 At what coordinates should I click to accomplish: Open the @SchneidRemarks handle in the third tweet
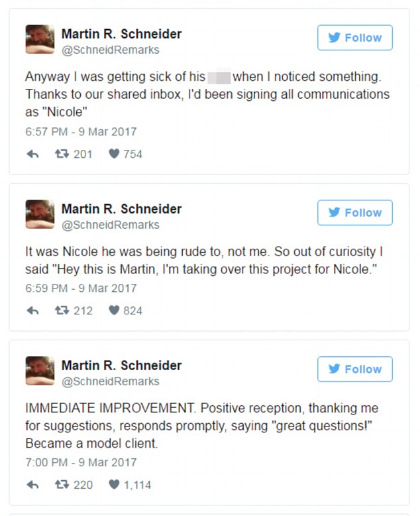point(110,381)
